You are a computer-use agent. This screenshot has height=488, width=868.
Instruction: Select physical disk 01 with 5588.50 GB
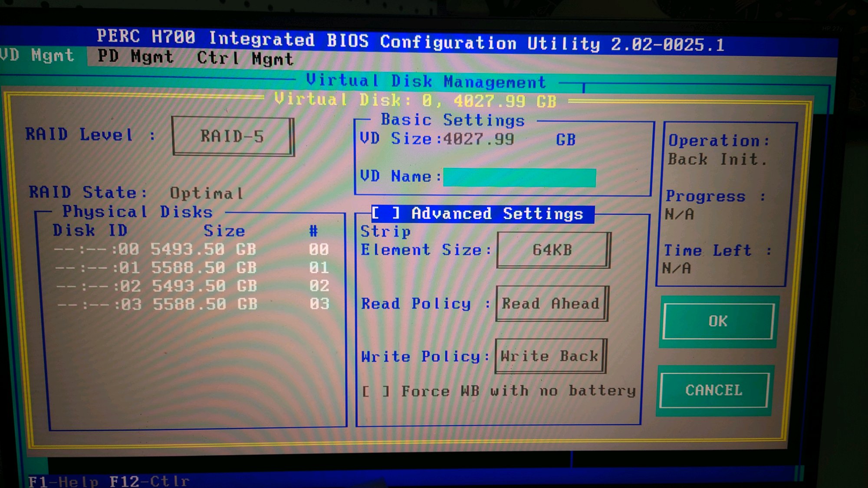coord(192,268)
